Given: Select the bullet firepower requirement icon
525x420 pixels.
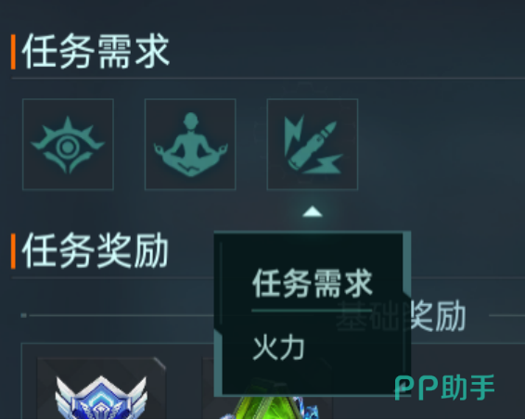Looking at the screenshot, I should point(313,145).
